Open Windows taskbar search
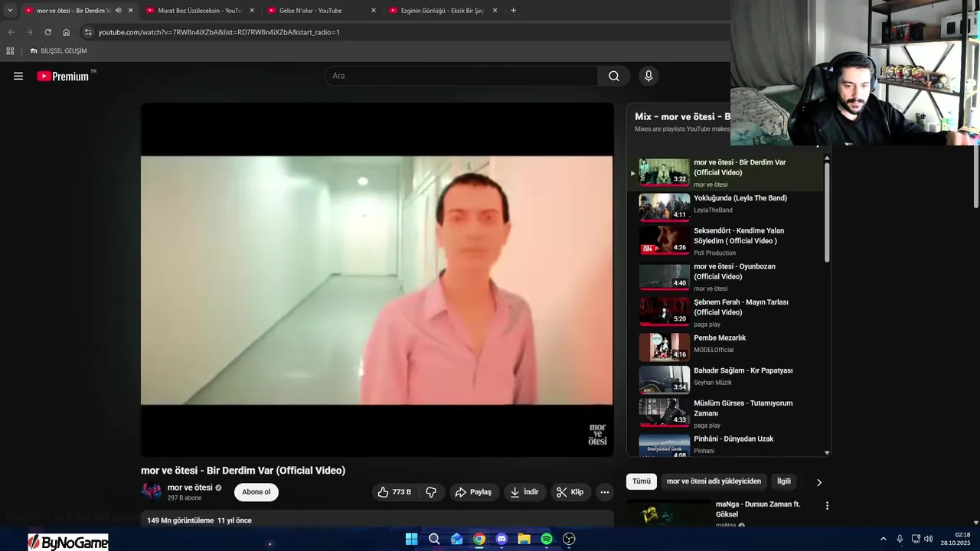This screenshot has height=551, width=980. (x=434, y=539)
